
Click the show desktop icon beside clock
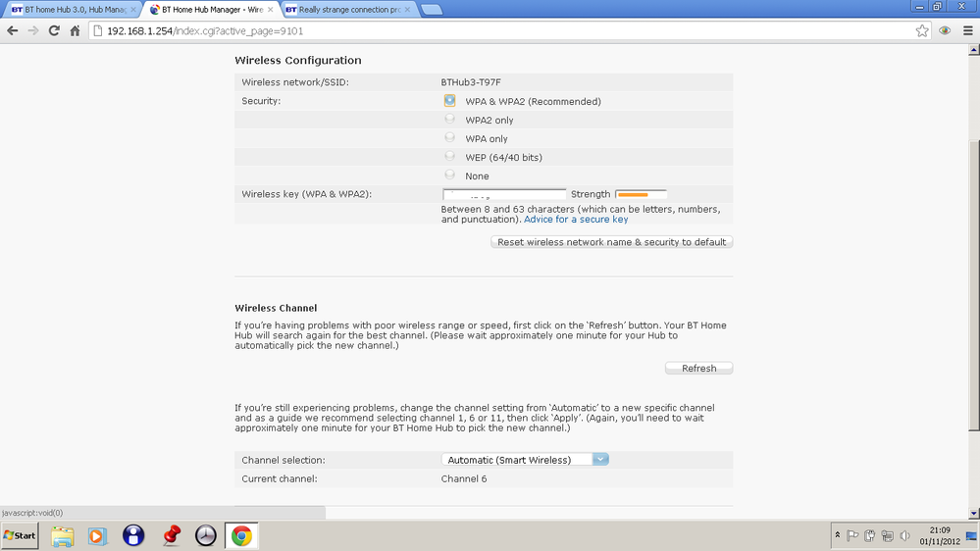pos(971,535)
